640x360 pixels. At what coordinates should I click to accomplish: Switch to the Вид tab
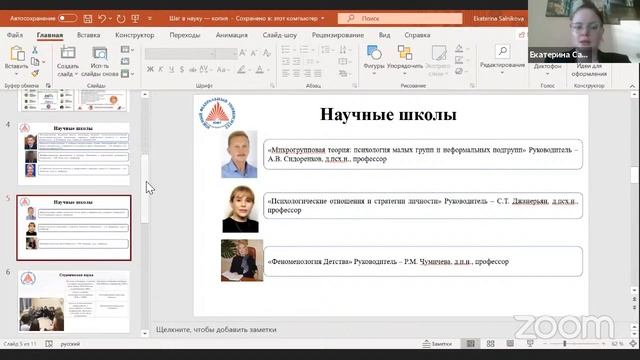[x=384, y=35]
